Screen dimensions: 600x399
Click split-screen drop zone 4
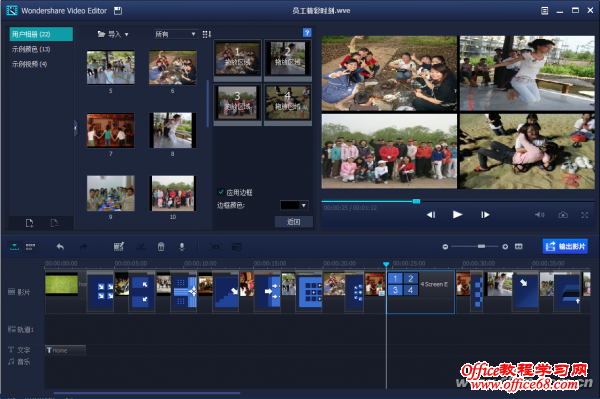coord(288,103)
